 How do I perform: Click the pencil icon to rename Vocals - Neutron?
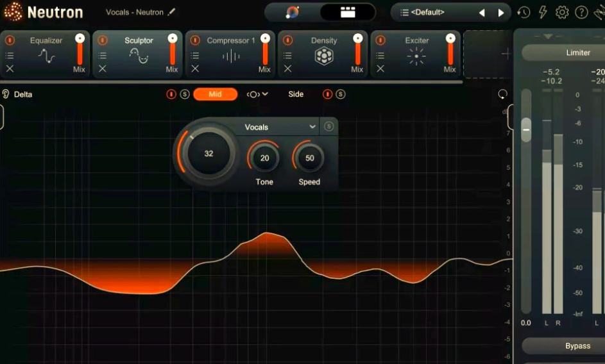171,12
